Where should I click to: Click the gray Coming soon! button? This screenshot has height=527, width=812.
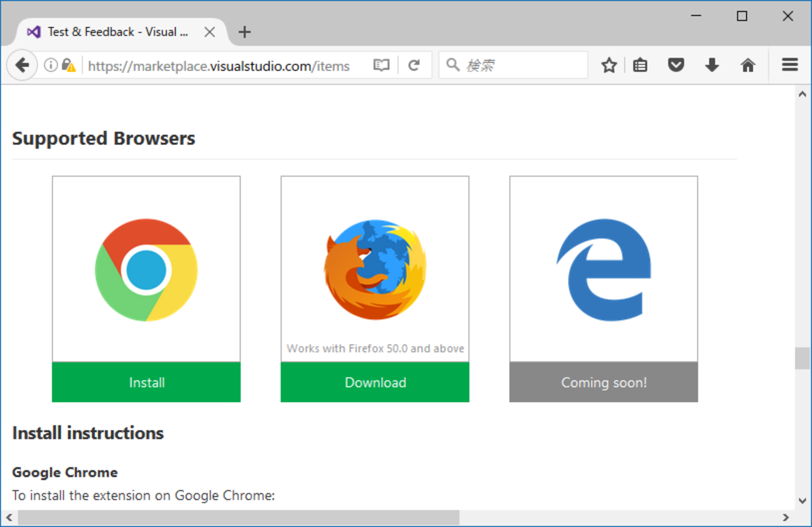point(603,382)
